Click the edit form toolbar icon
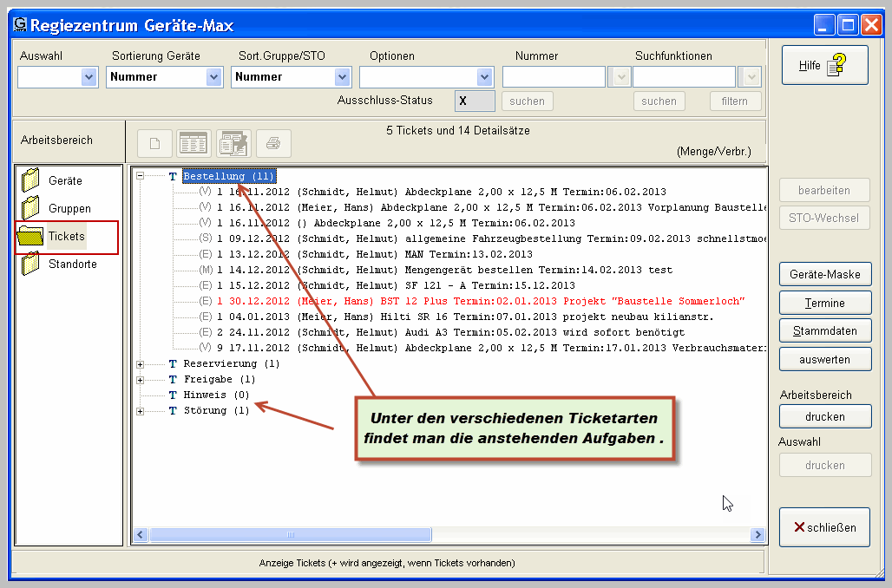The width and height of the screenshot is (892, 588). tap(233, 143)
